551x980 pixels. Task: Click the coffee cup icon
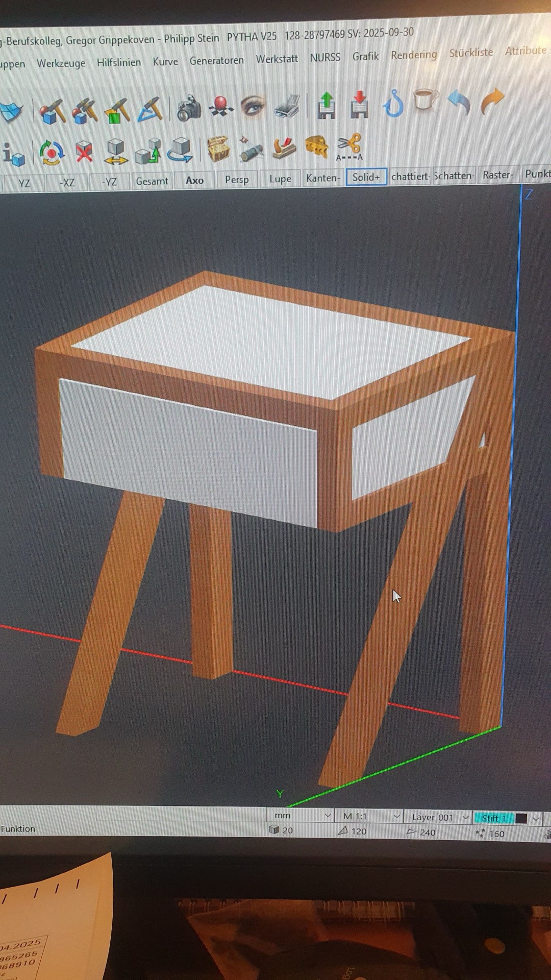click(x=425, y=100)
